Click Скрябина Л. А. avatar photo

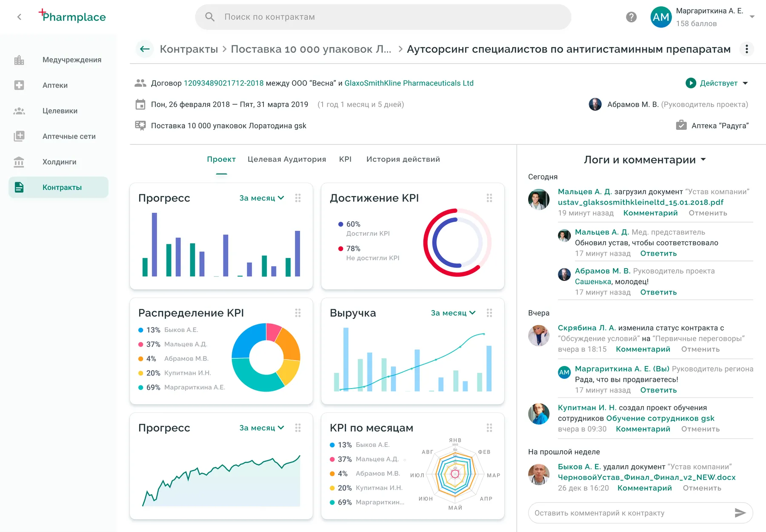point(539,335)
